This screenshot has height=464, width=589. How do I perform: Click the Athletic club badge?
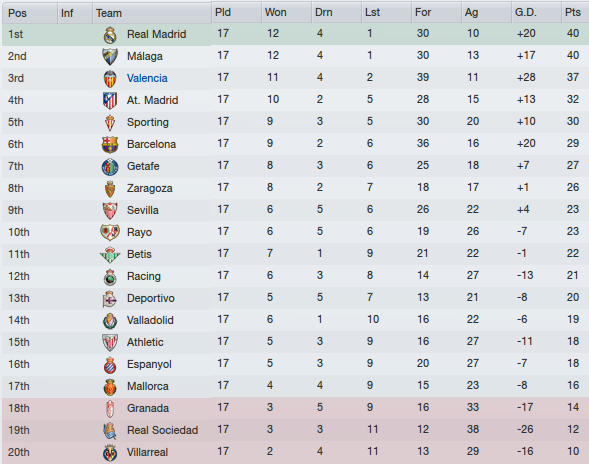[x=110, y=343]
